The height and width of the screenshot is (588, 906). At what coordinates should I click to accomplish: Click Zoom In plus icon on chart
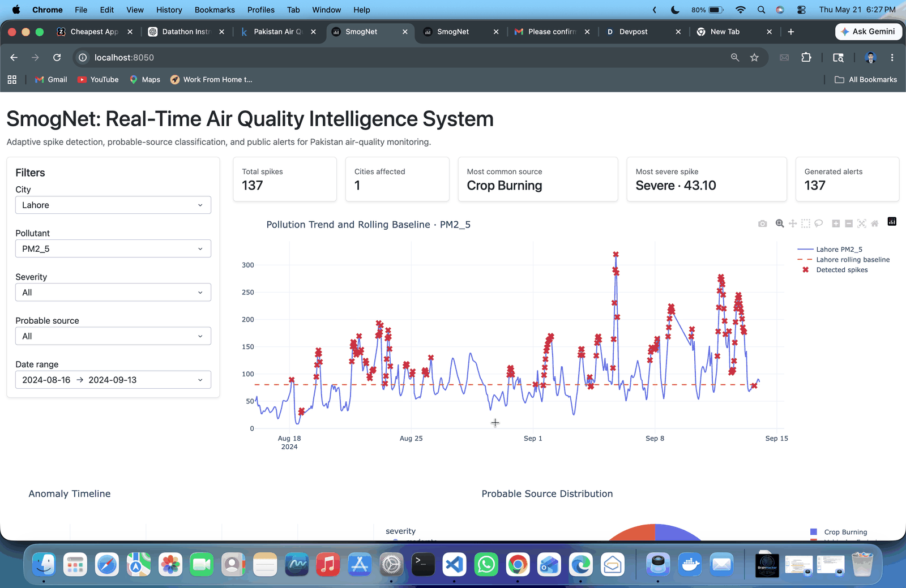click(836, 224)
